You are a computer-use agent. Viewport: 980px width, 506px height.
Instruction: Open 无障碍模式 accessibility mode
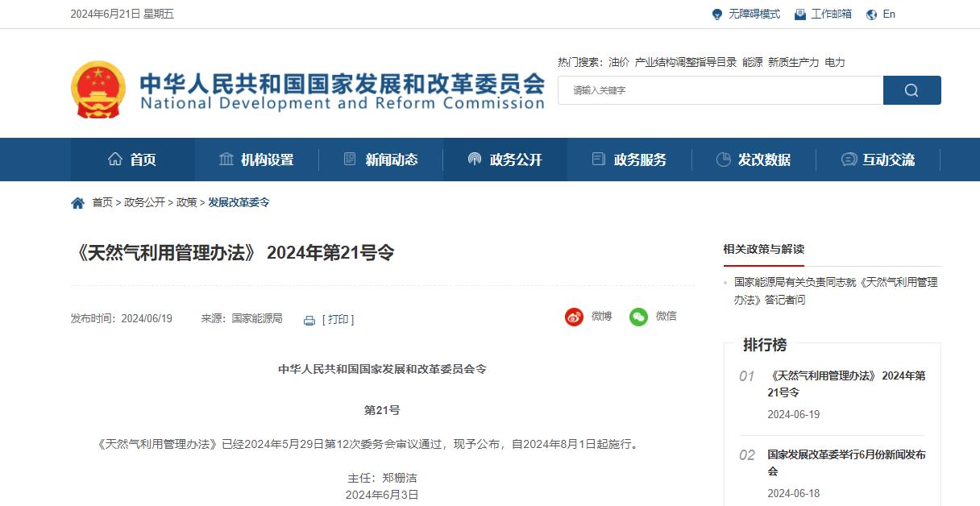click(x=745, y=14)
